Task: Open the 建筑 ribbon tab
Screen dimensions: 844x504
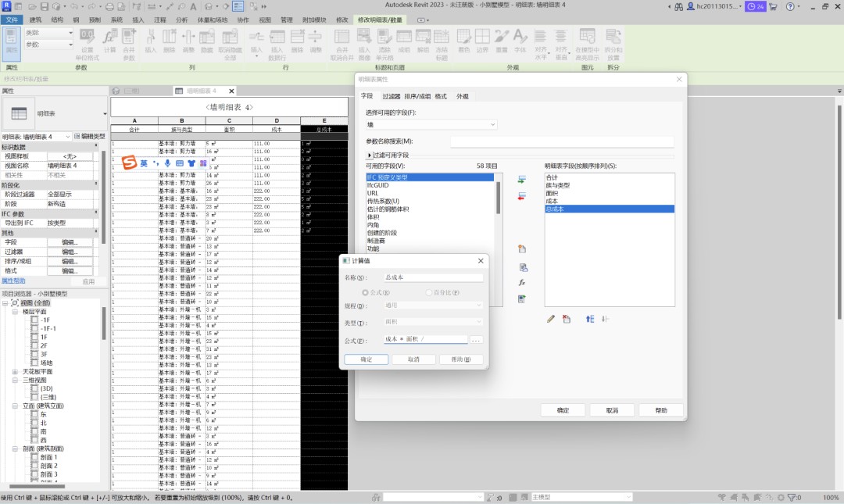Action: coord(35,20)
